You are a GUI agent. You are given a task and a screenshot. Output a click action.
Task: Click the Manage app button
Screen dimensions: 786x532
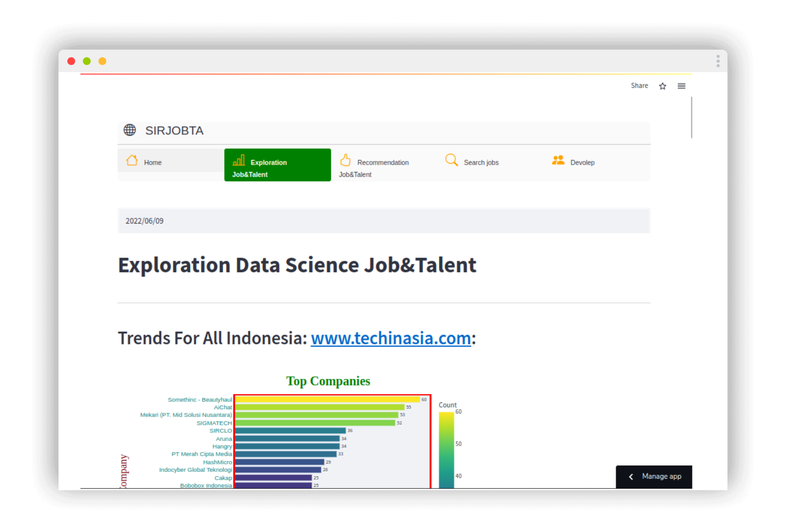pyautogui.click(x=654, y=477)
